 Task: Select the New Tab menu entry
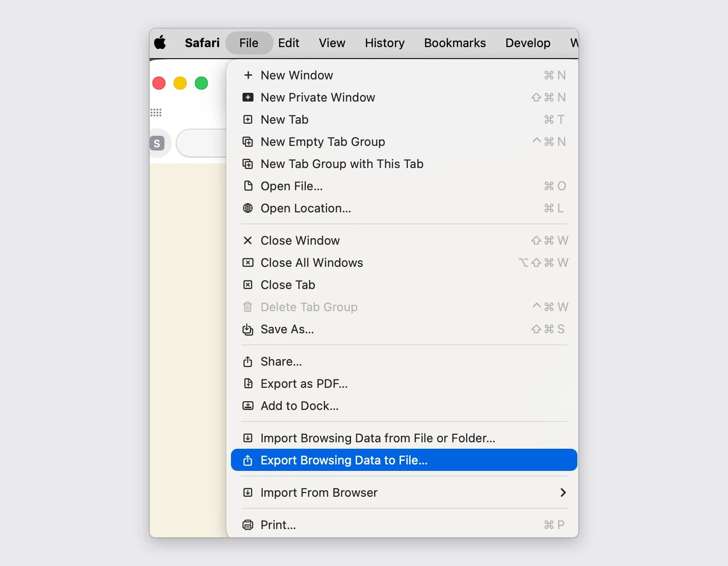point(404,120)
